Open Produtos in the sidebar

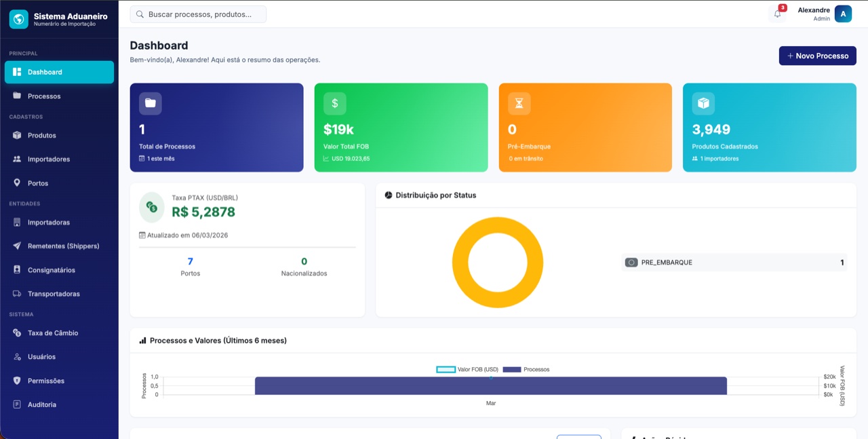point(59,135)
